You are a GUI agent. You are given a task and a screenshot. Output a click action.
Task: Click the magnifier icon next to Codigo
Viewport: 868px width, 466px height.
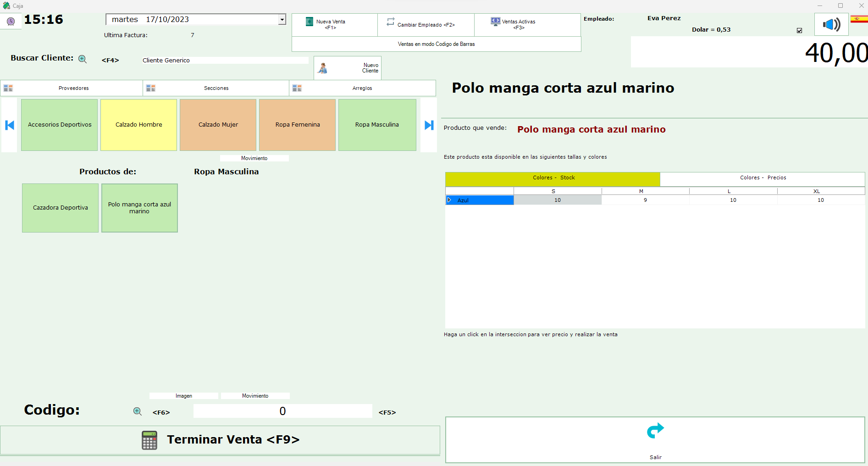[x=137, y=411]
